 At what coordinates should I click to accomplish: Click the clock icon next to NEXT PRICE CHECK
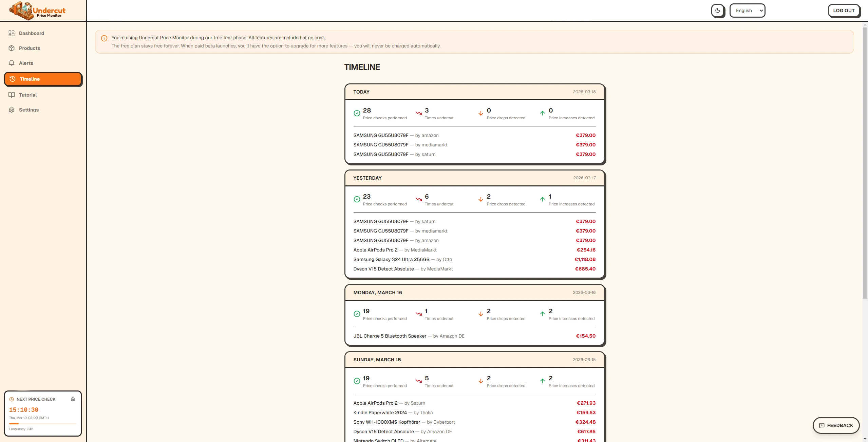click(11, 399)
